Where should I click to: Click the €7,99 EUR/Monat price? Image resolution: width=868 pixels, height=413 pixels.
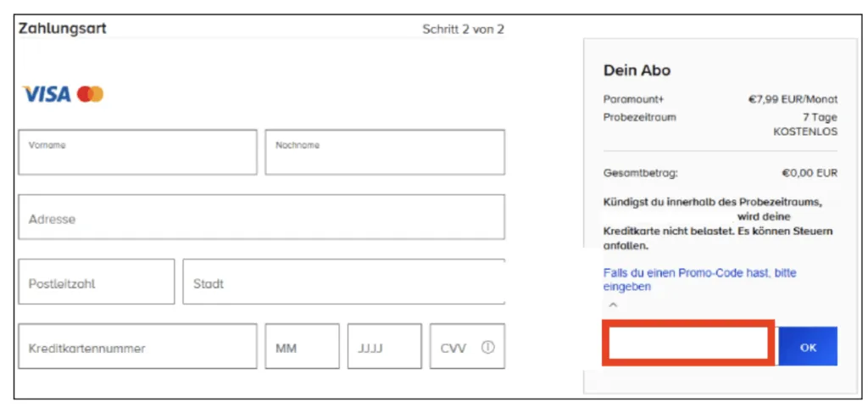792,99
